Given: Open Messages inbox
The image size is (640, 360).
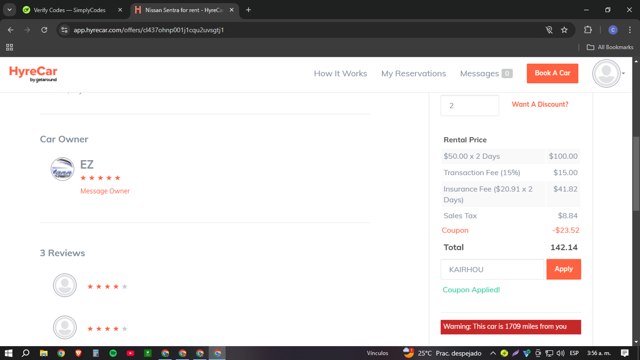Looking at the screenshot, I should 486,73.
